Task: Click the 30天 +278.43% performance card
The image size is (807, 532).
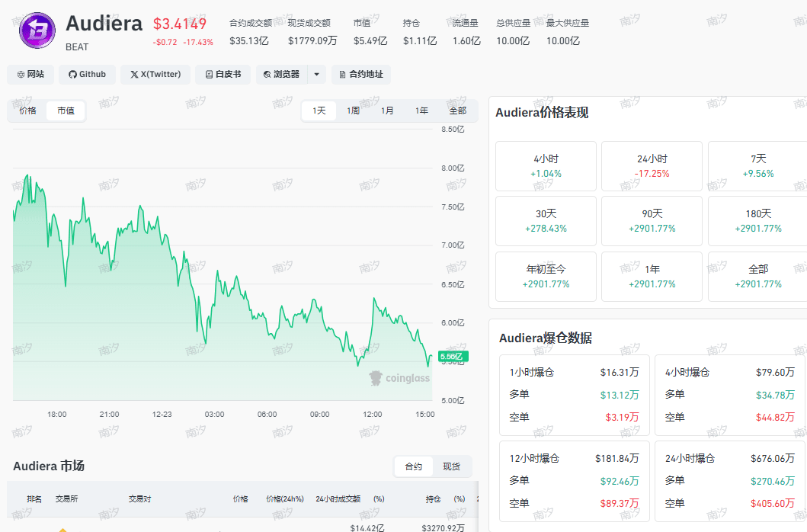Action: tap(546, 221)
